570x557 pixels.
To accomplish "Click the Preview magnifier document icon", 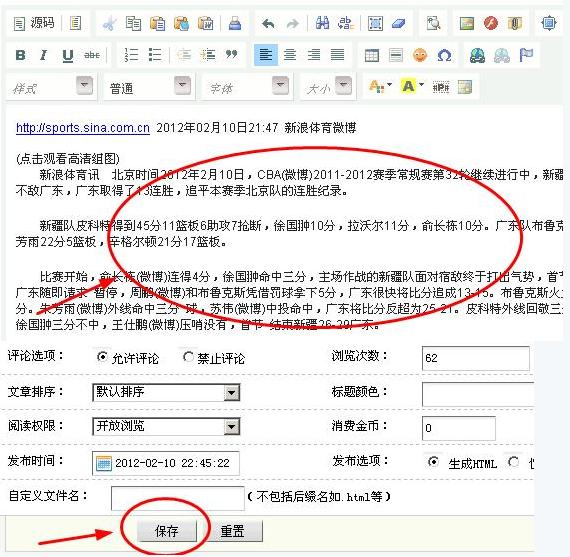I will tap(433, 24).
